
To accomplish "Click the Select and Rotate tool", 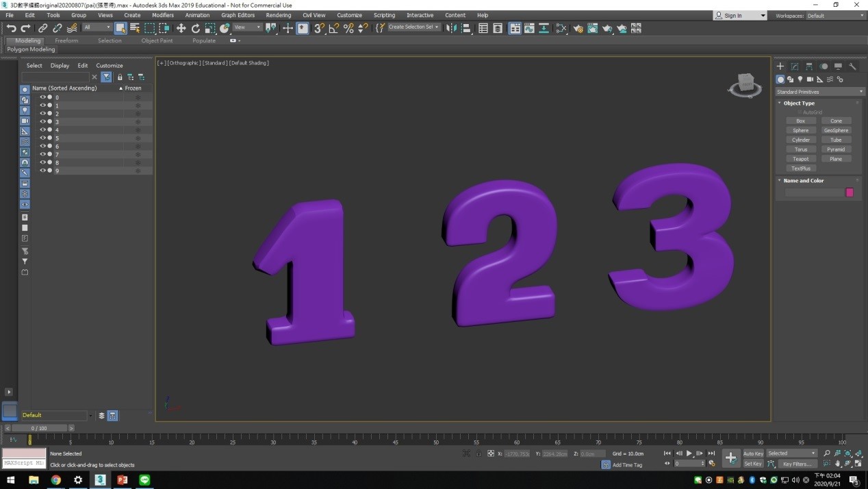I will tap(196, 28).
